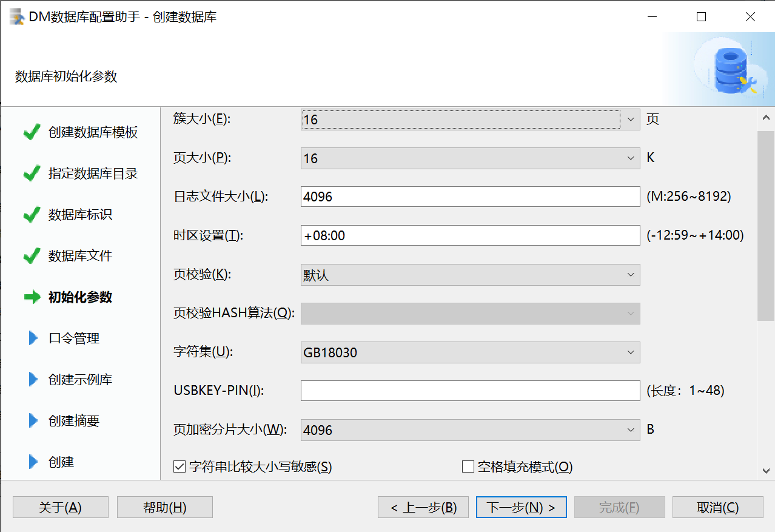
Task: Click the green checkmark beside 指定数据库目录
Action: 32,173
